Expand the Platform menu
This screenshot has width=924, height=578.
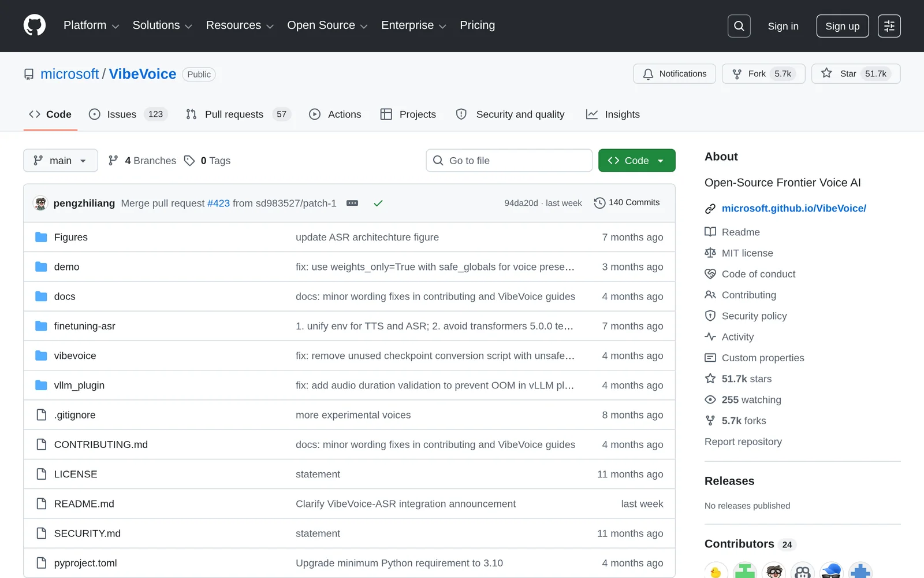point(91,25)
